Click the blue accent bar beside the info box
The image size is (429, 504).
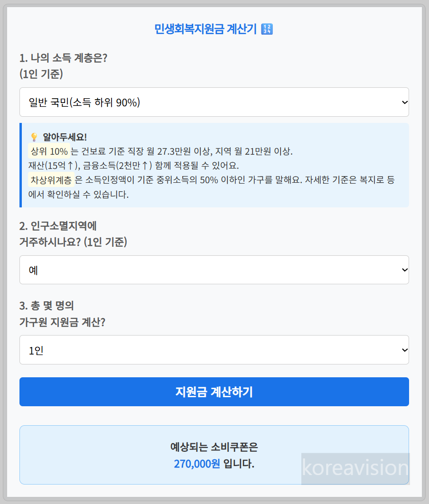[20, 166]
